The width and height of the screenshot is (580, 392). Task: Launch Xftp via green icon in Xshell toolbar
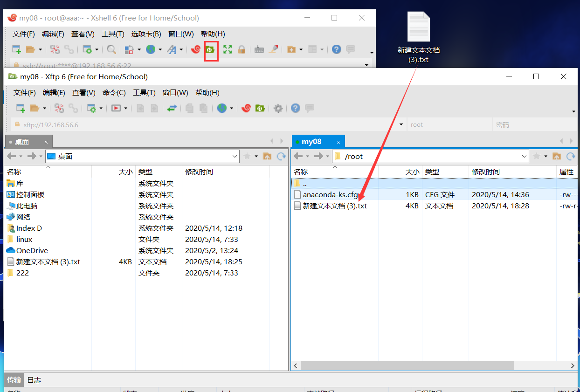[211, 49]
